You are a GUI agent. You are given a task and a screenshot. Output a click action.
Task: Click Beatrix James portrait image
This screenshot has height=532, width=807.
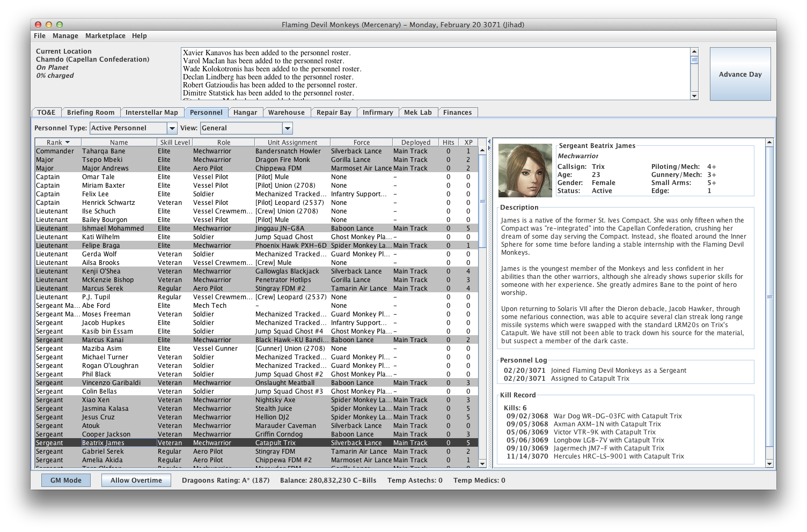pyautogui.click(x=525, y=171)
